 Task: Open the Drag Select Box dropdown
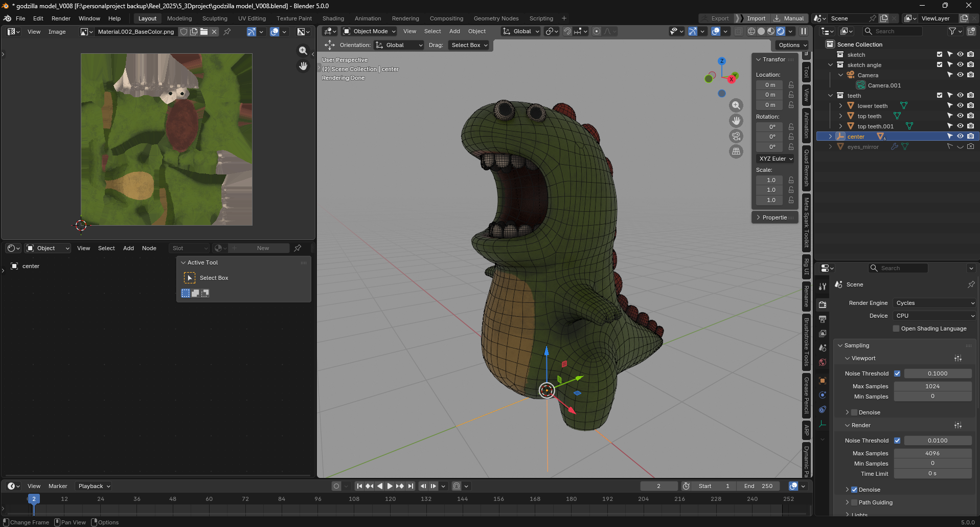coord(469,45)
